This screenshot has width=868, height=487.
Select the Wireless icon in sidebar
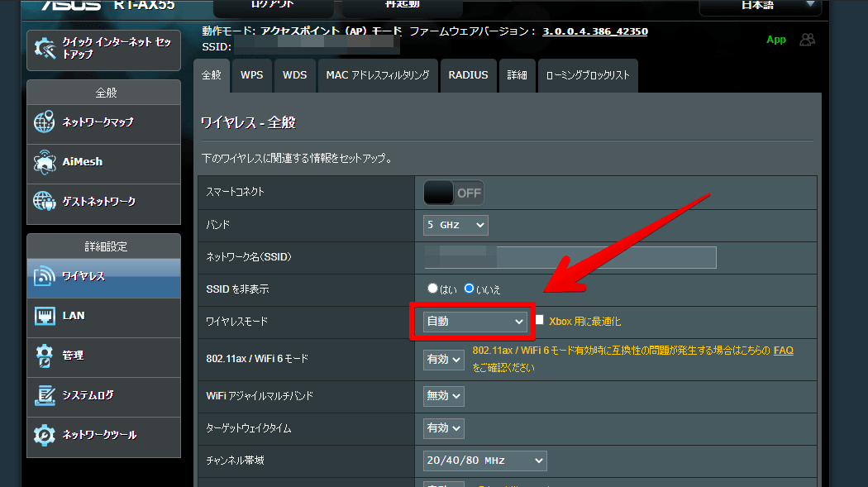[x=45, y=277]
